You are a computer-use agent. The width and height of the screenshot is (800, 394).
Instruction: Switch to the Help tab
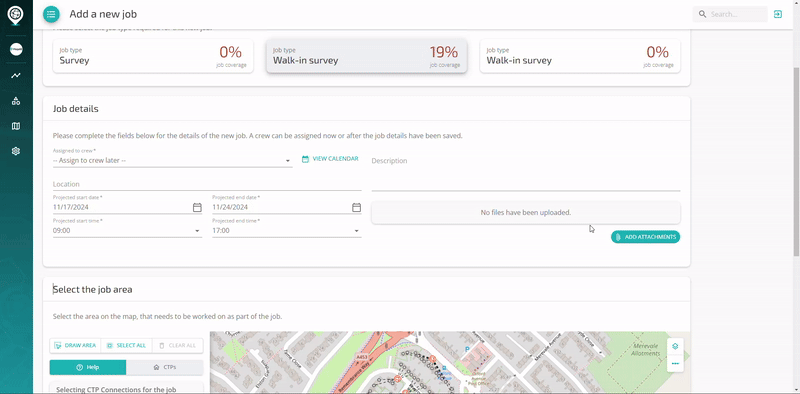pyautogui.click(x=88, y=367)
